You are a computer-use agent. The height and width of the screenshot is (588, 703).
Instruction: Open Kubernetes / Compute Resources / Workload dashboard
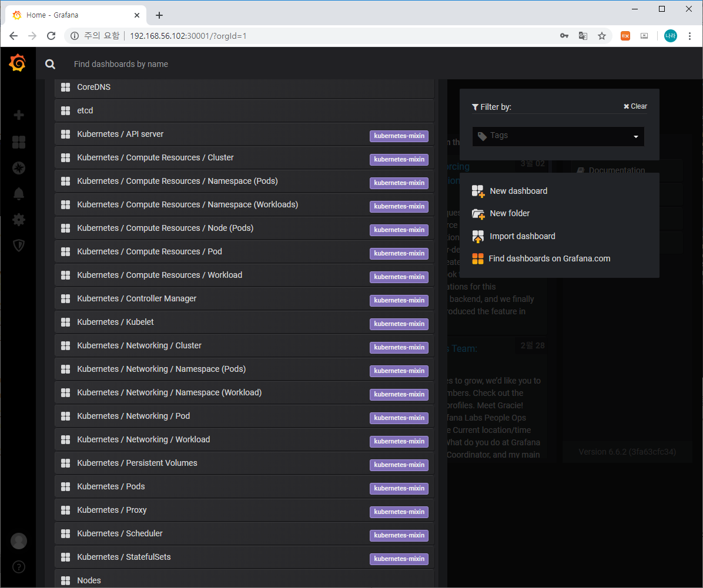(x=245, y=275)
